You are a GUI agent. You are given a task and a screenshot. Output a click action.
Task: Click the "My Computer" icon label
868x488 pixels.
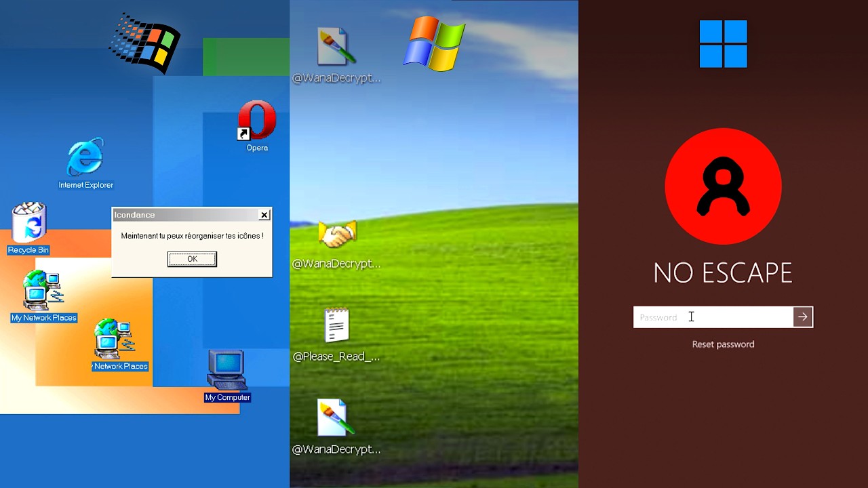(x=227, y=397)
